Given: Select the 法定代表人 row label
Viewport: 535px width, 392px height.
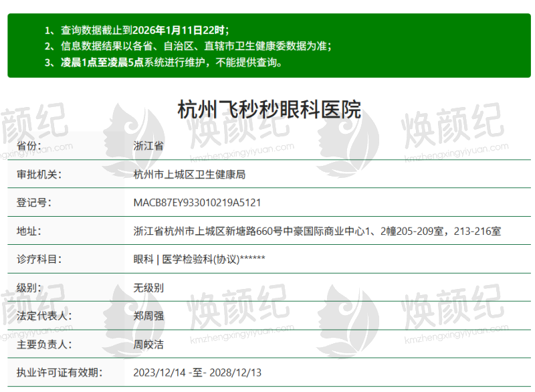Looking at the screenshot, I should (x=43, y=316).
